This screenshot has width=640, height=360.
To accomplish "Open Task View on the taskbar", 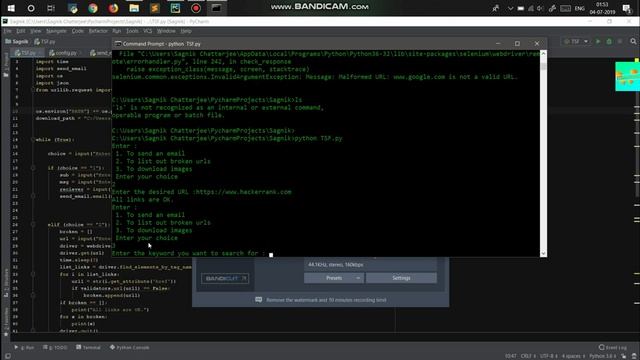I will [51, 8].
